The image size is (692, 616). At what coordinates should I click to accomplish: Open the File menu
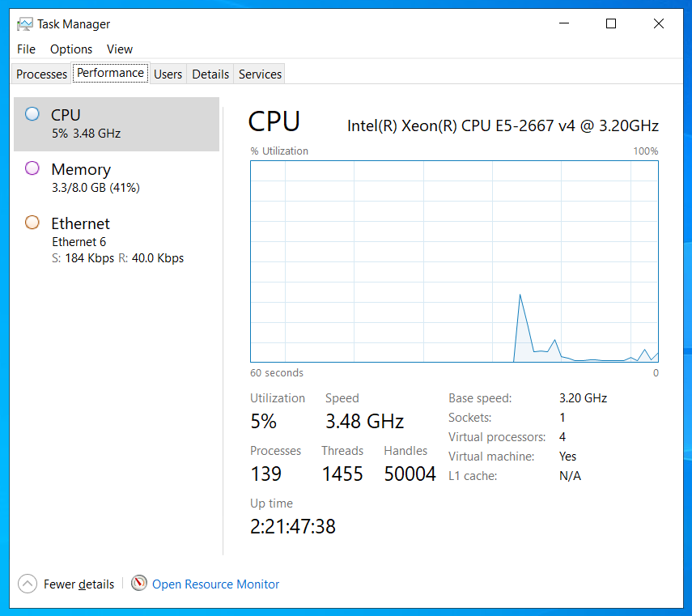coord(26,49)
